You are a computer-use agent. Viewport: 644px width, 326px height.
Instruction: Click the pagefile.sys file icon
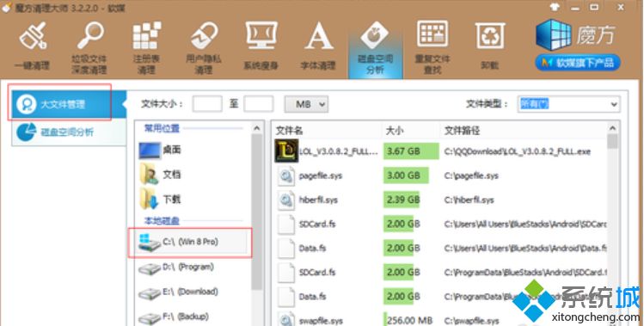pos(285,176)
